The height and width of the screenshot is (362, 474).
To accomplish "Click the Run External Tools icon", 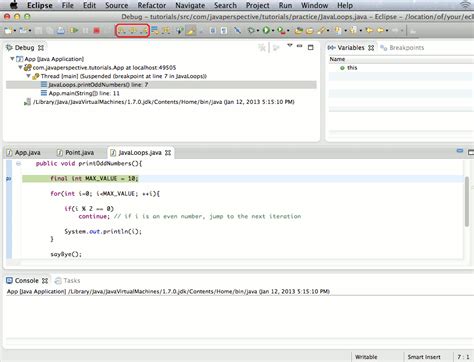I will pos(281,31).
